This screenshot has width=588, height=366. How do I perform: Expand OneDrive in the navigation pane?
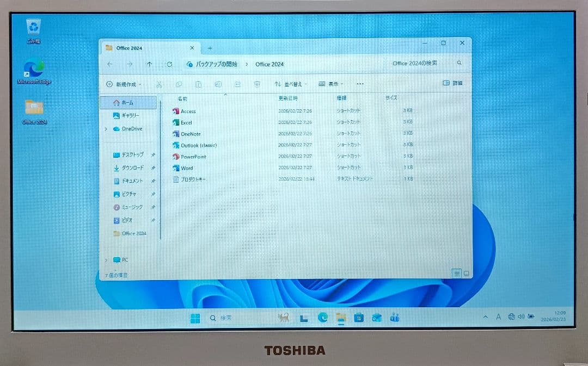106,129
